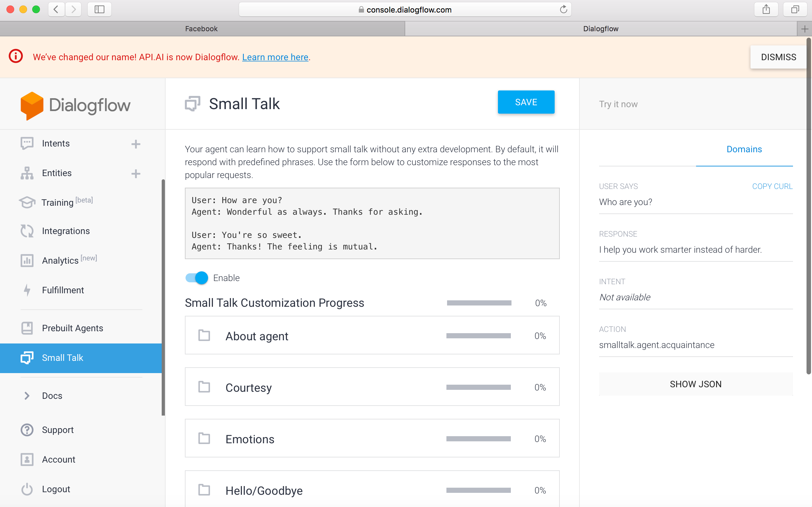Click the Training graduation cap icon
Image resolution: width=812 pixels, height=507 pixels.
coord(27,202)
